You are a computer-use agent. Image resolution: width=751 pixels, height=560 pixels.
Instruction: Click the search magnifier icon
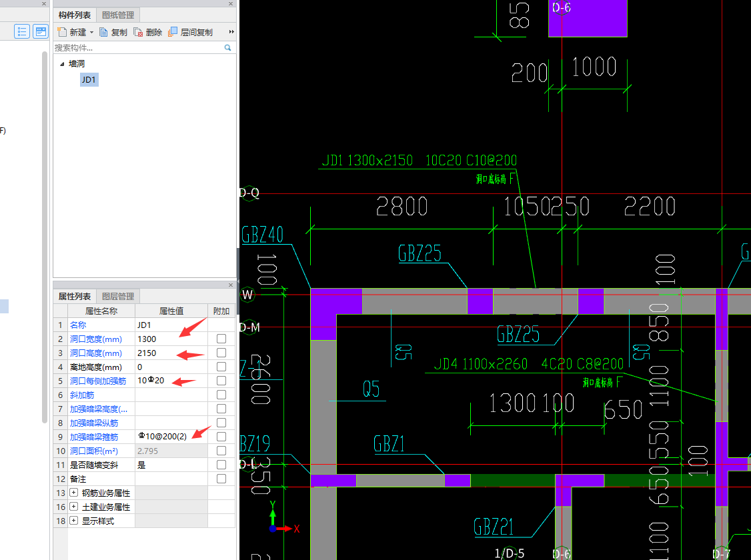click(227, 47)
